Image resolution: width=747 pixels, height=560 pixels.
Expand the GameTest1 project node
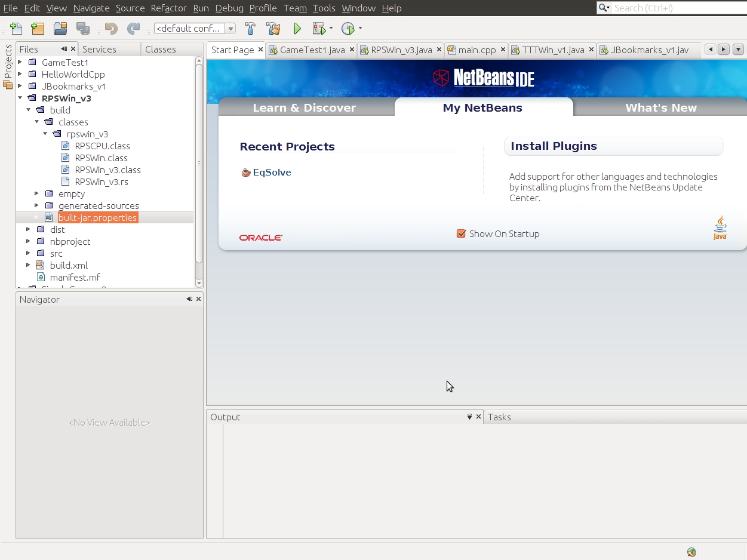[20, 62]
